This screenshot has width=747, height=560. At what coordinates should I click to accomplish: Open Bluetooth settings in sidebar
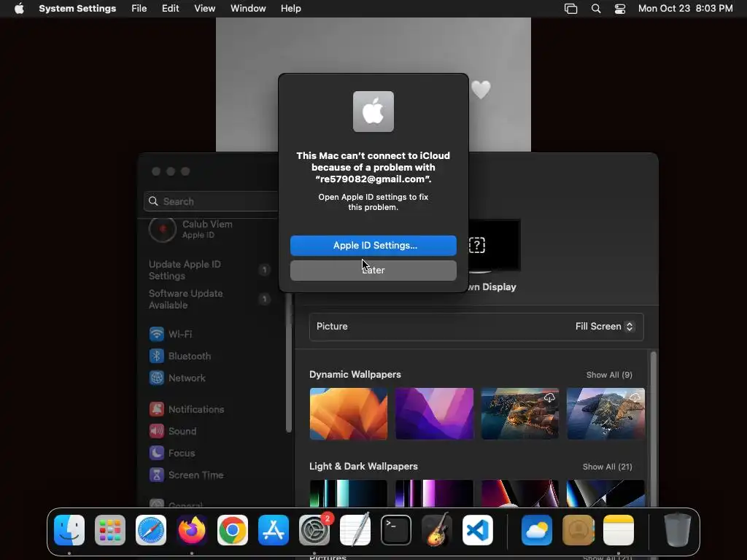pyautogui.click(x=180, y=356)
